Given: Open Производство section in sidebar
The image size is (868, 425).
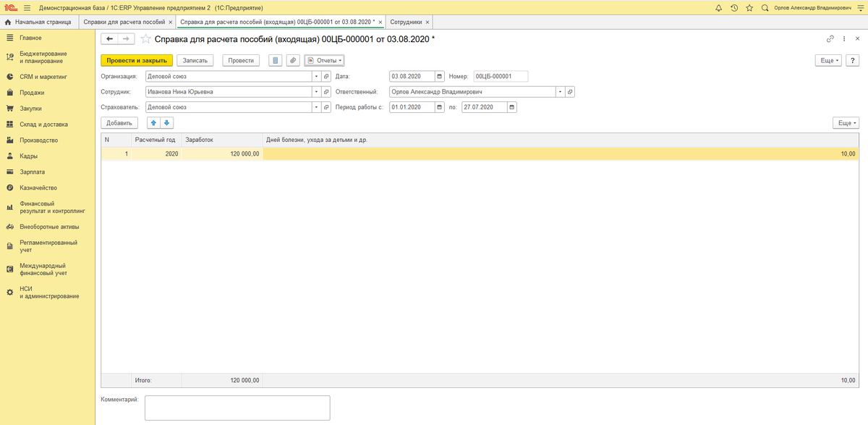Looking at the screenshot, I should 47,140.
